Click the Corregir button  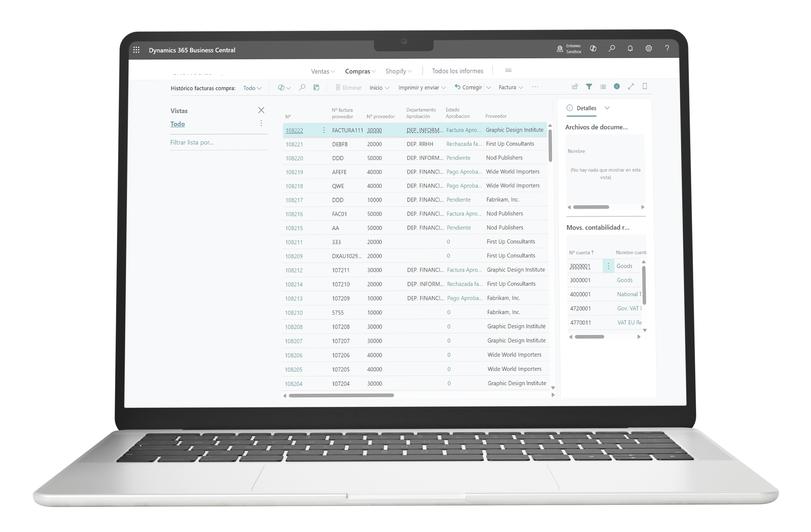click(x=468, y=87)
